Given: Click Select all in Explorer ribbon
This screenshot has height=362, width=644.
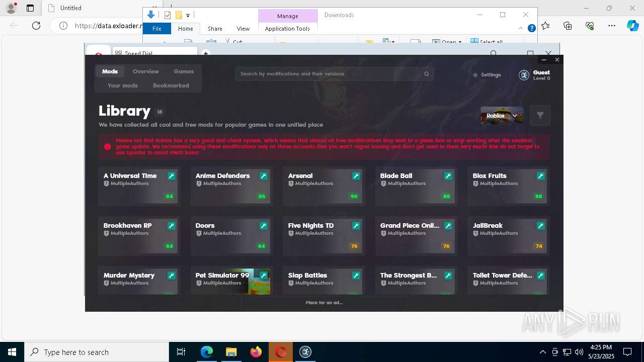Looking at the screenshot, I should coord(487,42).
